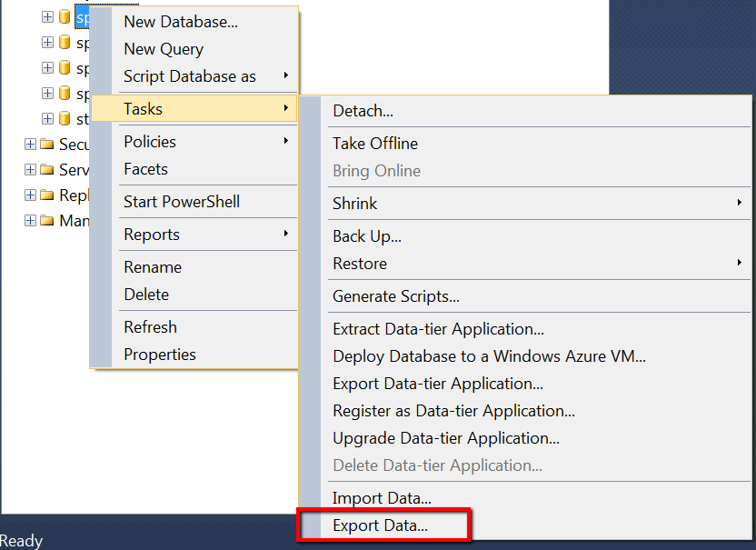
Task: Expand the Security folder node
Action: (30, 144)
